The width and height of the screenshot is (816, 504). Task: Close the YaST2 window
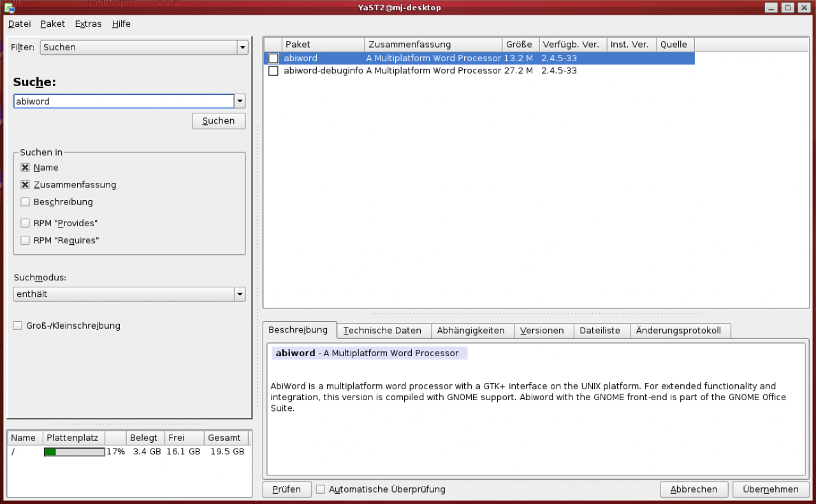click(x=804, y=8)
